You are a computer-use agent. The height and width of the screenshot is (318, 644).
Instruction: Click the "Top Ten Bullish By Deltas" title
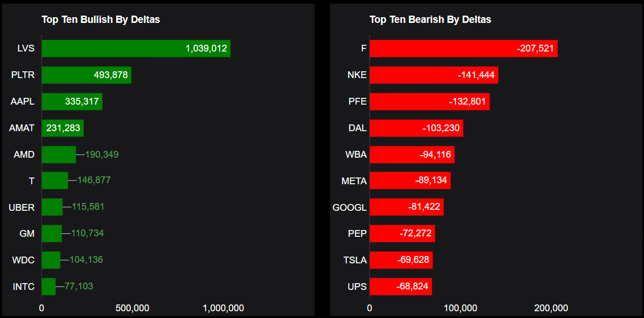100,20
